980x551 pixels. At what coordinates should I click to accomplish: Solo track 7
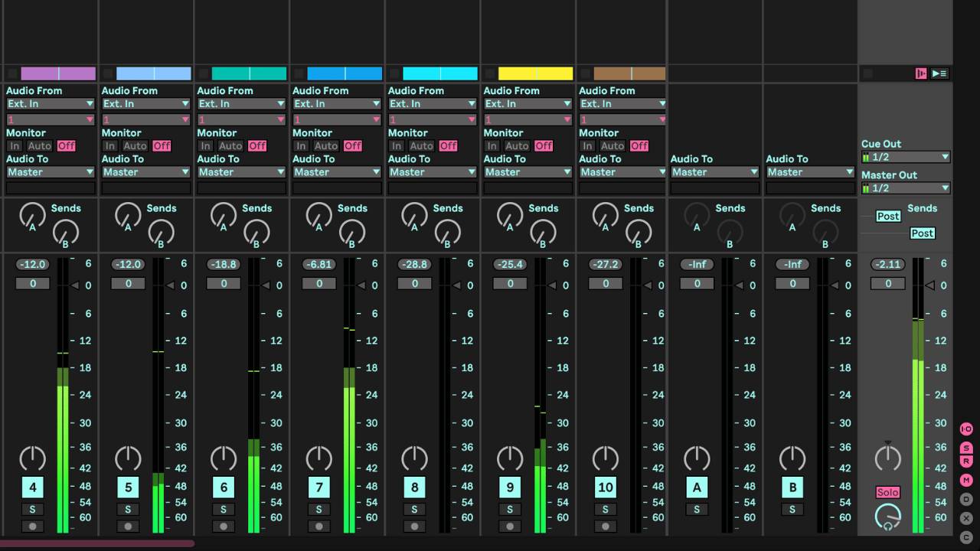[x=318, y=508]
